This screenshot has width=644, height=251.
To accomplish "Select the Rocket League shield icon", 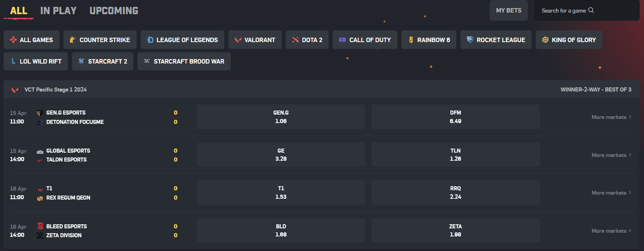I will 470,40.
